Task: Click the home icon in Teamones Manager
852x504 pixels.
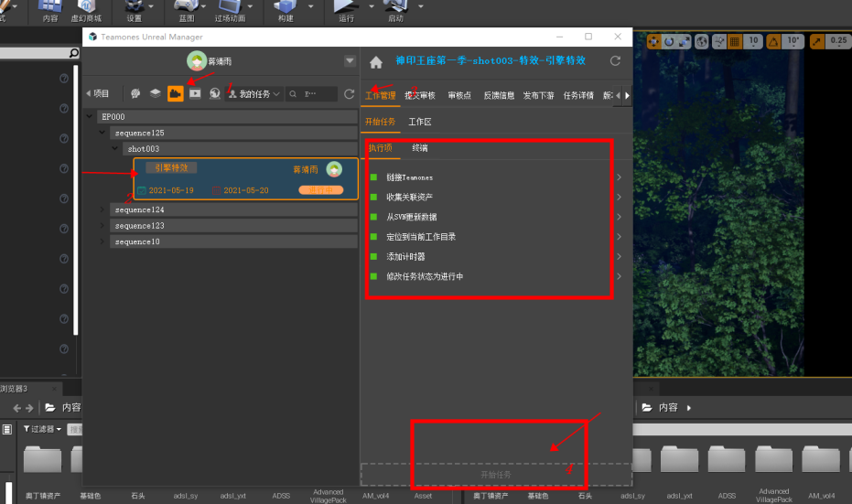Action: pos(376,62)
